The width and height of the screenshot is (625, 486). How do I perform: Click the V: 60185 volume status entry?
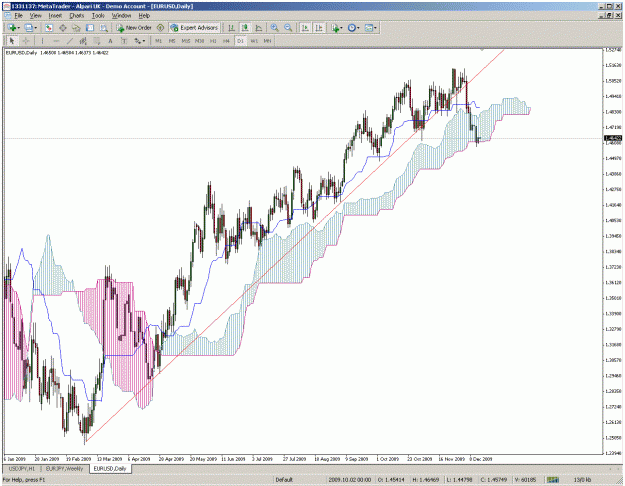[525, 480]
